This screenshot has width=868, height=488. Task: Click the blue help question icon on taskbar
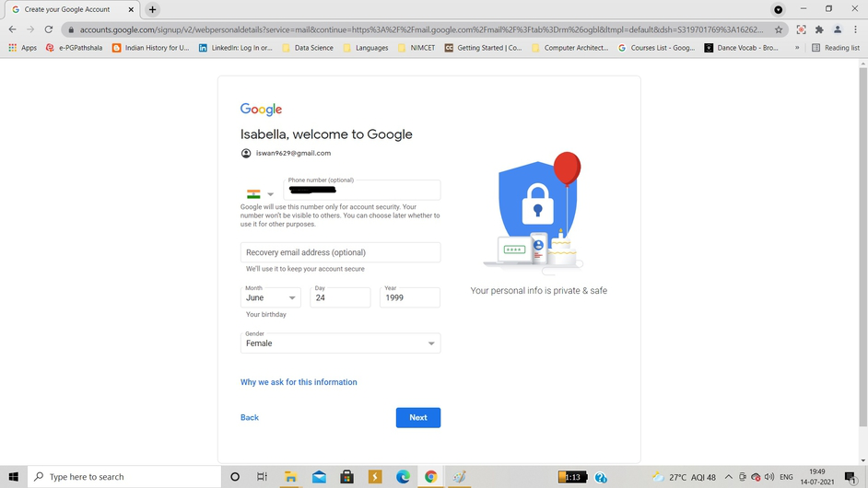click(x=601, y=477)
